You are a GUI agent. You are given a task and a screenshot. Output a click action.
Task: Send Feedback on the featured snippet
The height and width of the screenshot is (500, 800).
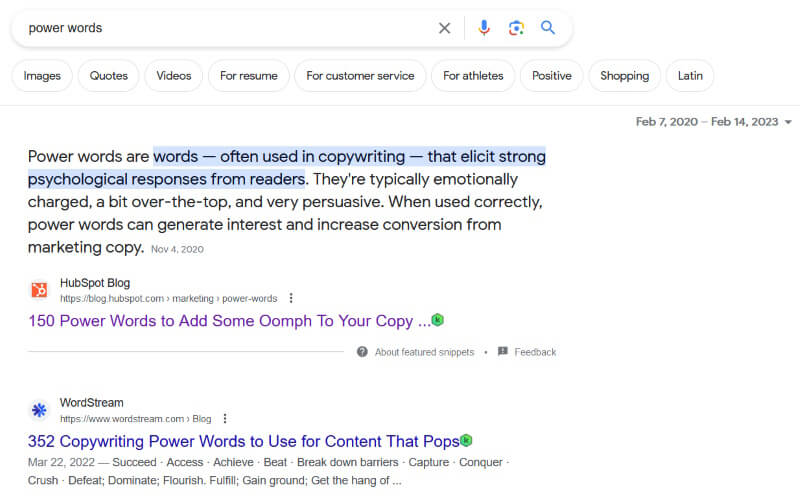tap(535, 352)
